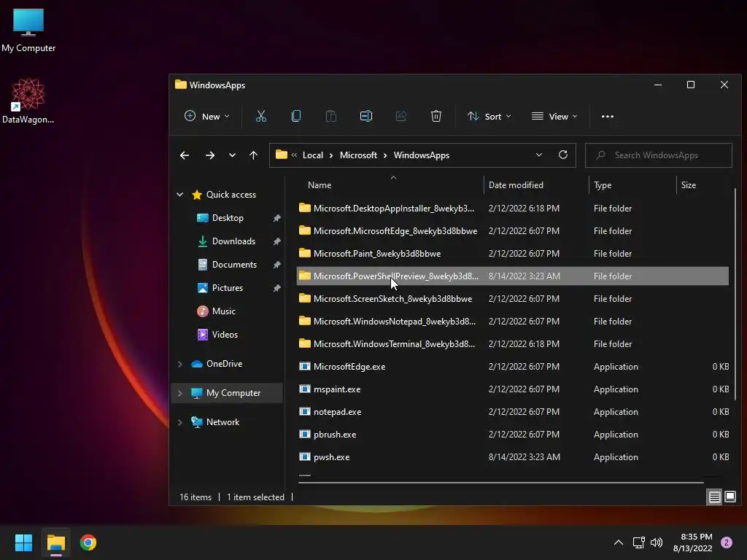Click the Delete trash can icon

coord(436,116)
